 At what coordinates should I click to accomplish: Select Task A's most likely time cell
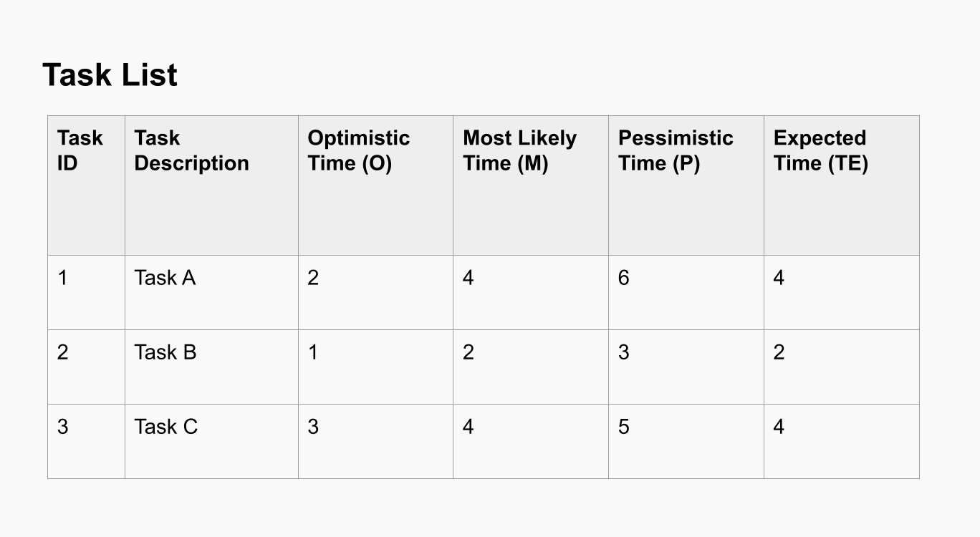point(469,278)
